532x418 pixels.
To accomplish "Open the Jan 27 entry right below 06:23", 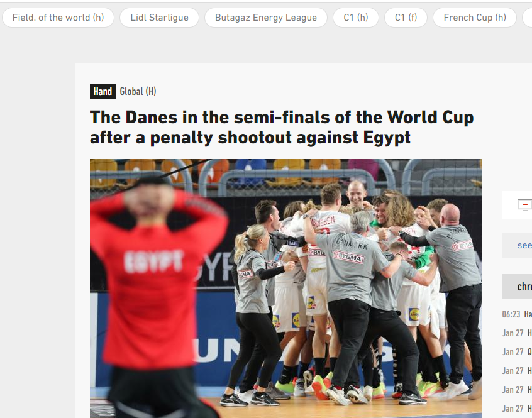I will [517, 333].
